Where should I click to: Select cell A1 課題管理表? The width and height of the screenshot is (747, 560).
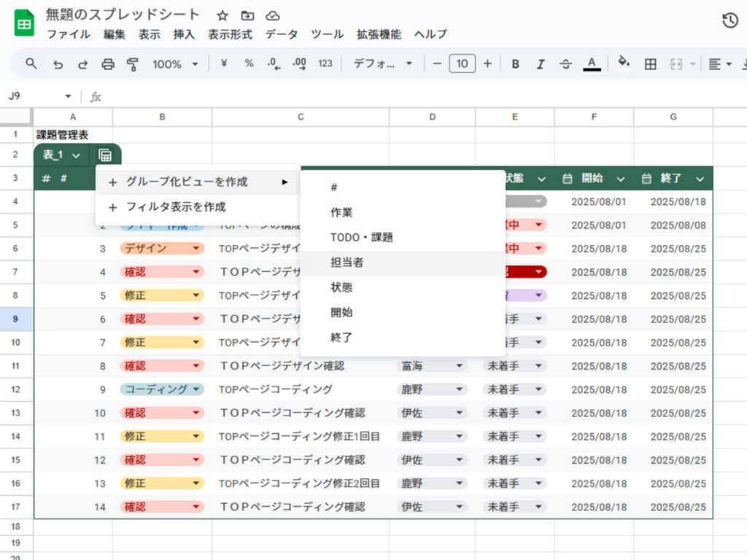73,135
